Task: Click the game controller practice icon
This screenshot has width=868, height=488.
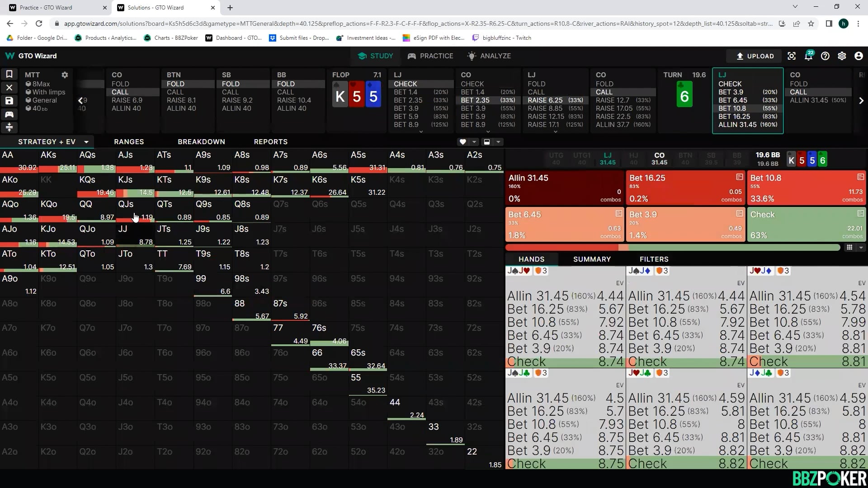Action: pos(9,114)
